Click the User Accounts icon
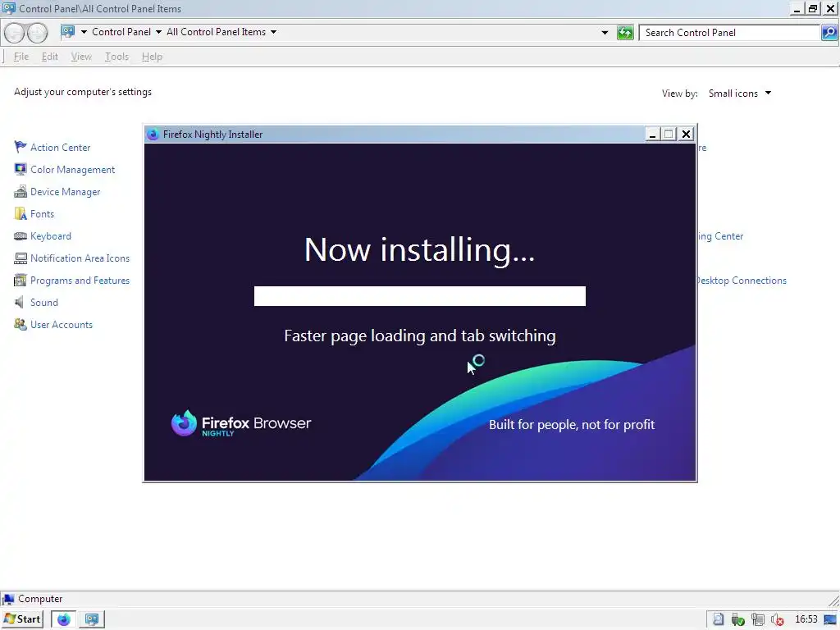Viewport: 840px width, 630px height. tap(21, 325)
